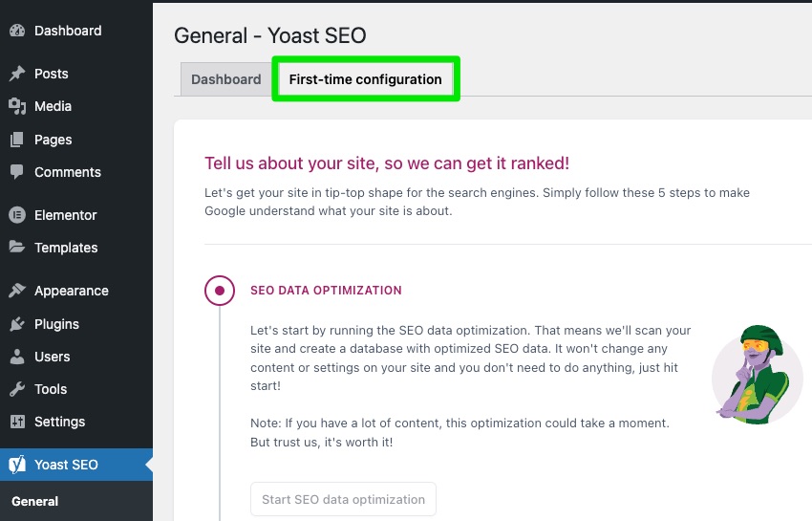The image size is (812, 521).
Task: Click the Media library icon
Action: tap(17, 106)
